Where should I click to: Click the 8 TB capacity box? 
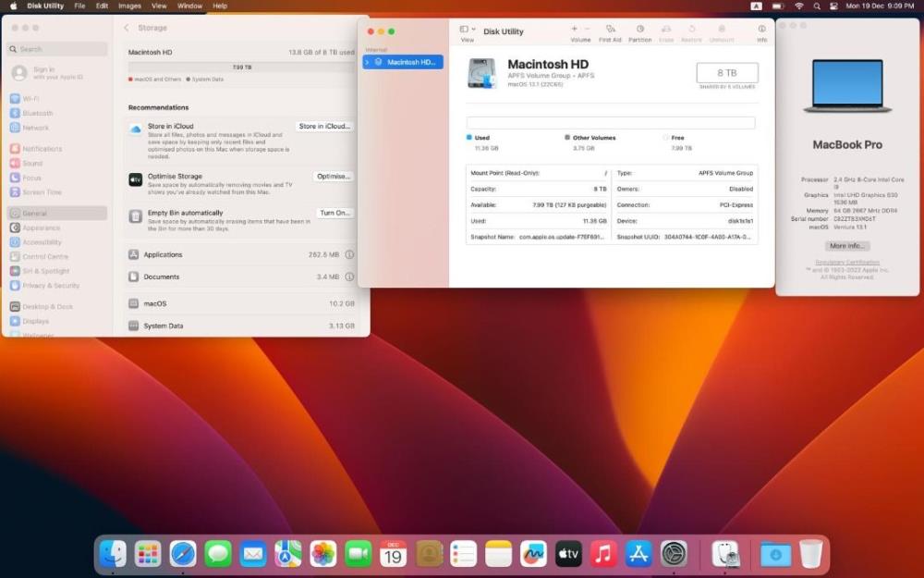point(727,73)
